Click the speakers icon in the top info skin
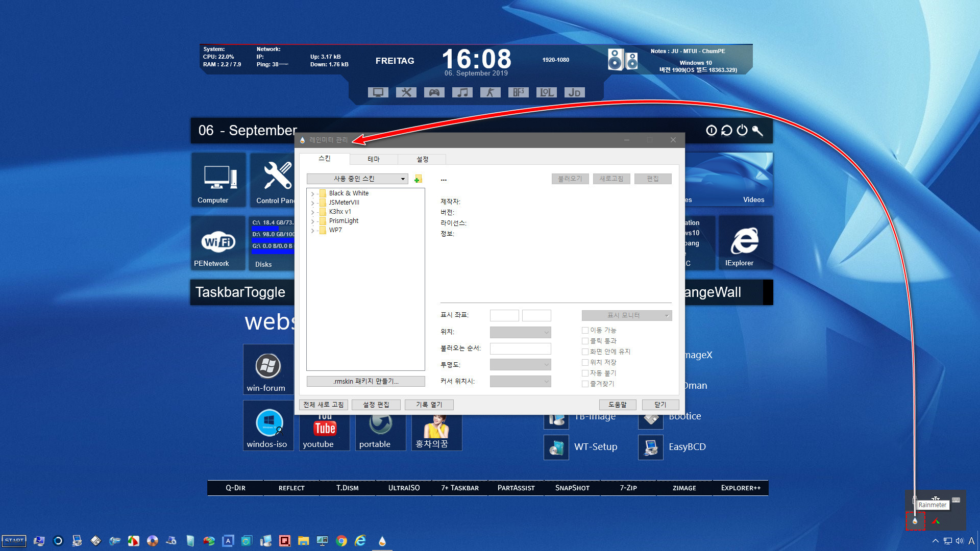The height and width of the screenshot is (551, 980). pos(623,60)
